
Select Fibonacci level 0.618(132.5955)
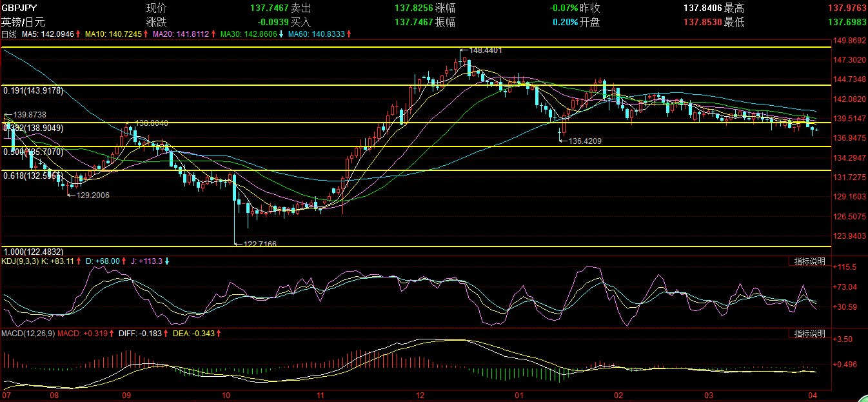33,176
